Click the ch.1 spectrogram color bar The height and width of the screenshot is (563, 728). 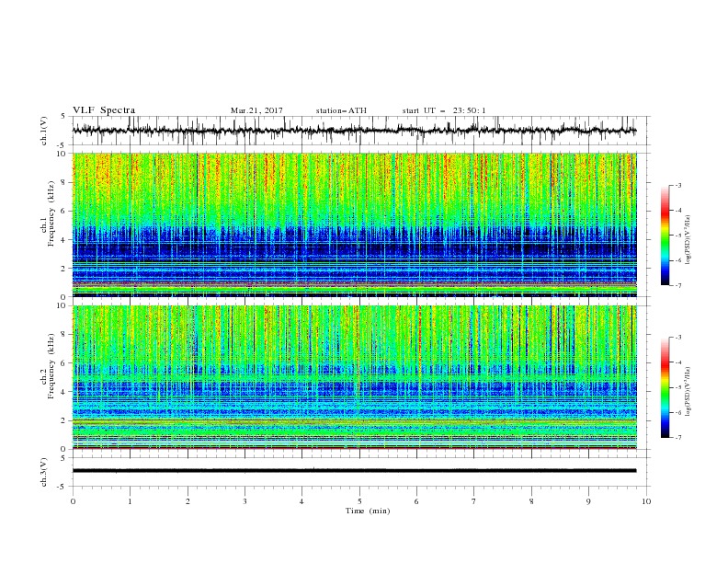665,236
